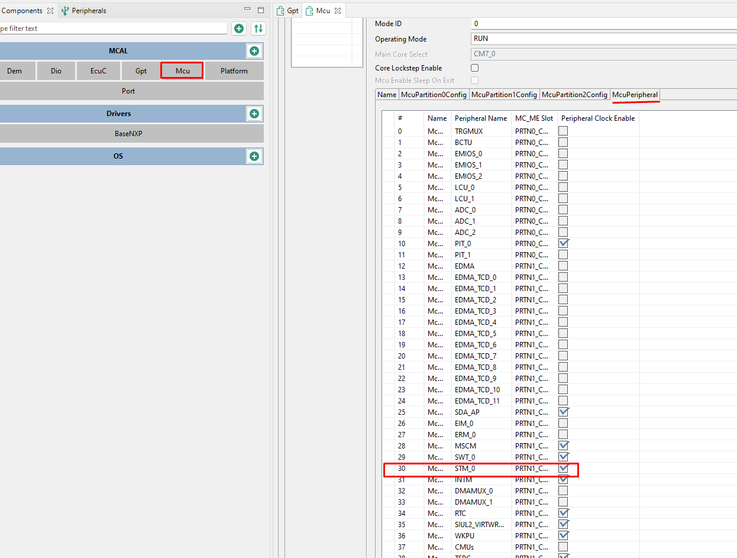737x558 pixels.
Task: Select the McuPartition1Config tab
Action: point(504,94)
